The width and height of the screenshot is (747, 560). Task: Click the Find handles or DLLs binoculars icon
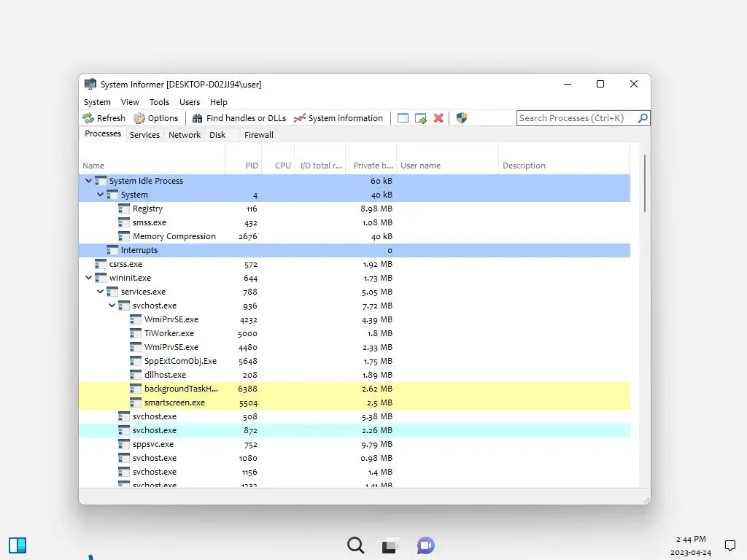click(x=197, y=118)
